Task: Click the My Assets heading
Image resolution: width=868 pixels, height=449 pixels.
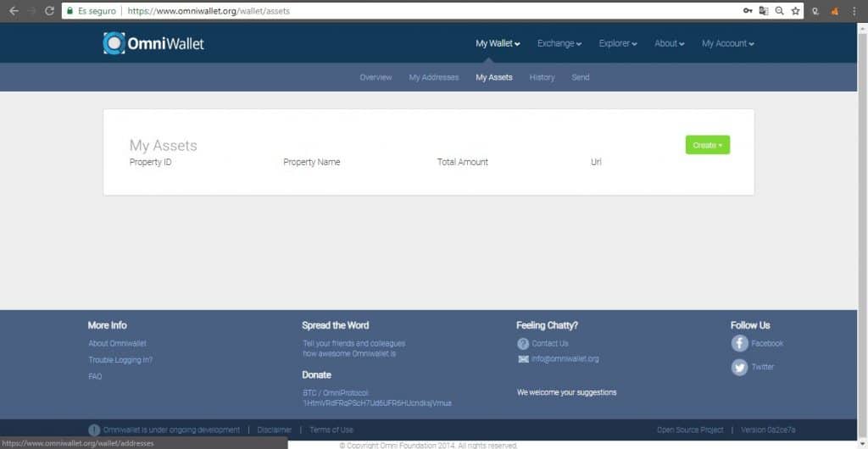Action: [164, 146]
